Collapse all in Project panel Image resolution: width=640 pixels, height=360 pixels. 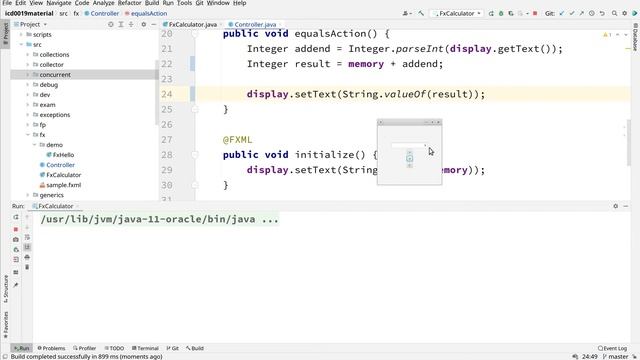coord(131,24)
